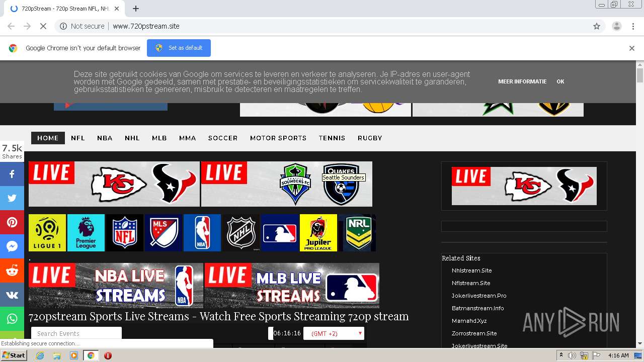The width and height of the screenshot is (644, 362).
Task: Open Mamahd.Xyz related link
Action: [x=469, y=321]
